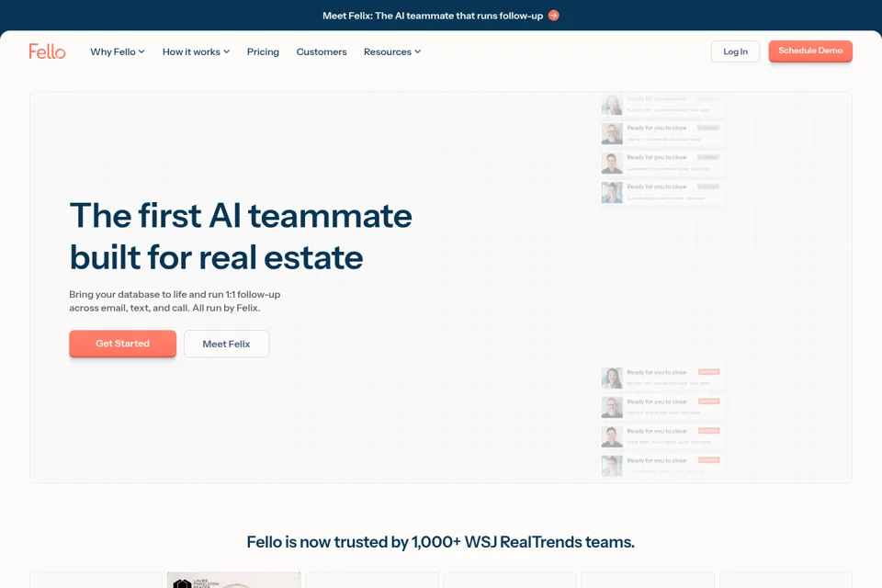The width and height of the screenshot is (882, 588).
Task: Expand the How it works menu
Action: pyautogui.click(x=196, y=51)
